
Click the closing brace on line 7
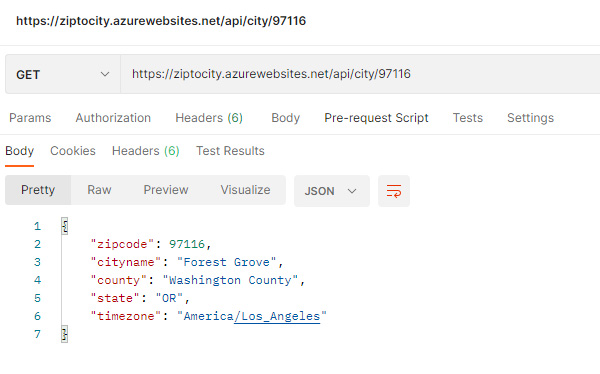65,334
